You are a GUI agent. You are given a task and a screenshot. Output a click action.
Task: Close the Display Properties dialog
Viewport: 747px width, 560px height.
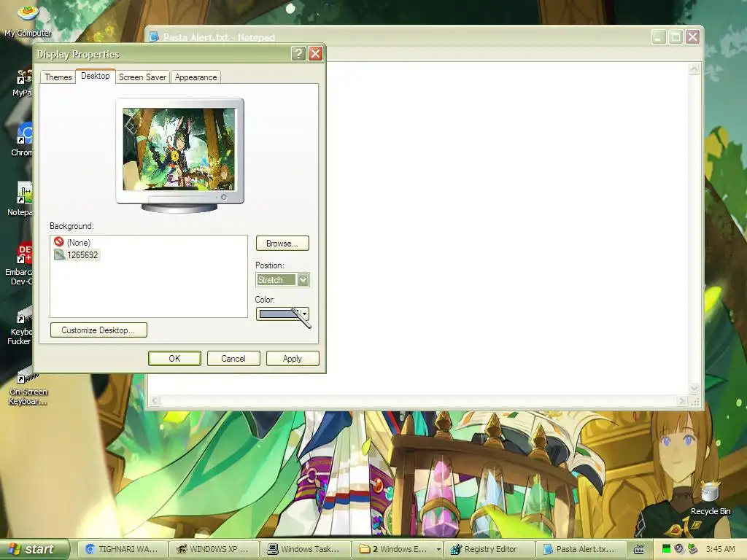click(x=315, y=53)
